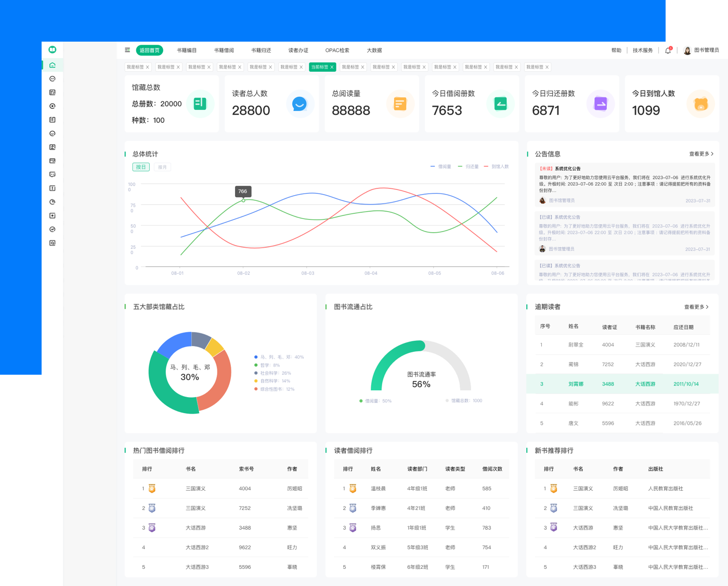Expand 查看更多 in the 逾期读者 panel
This screenshot has height=586, width=728.
click(x=696, y=307)
